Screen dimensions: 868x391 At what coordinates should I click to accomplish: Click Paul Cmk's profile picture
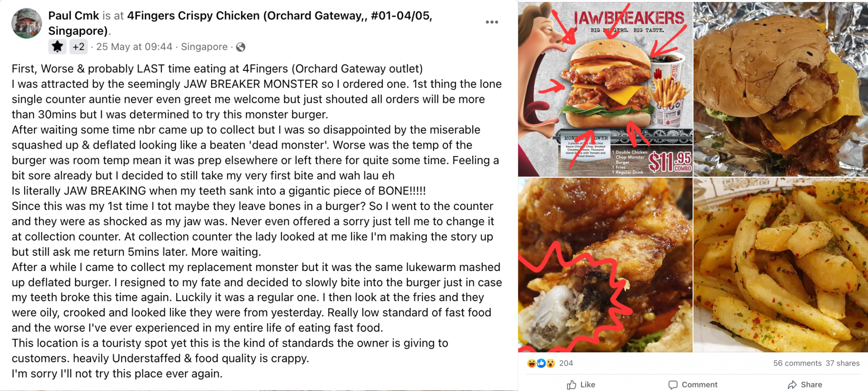(27, 23)
